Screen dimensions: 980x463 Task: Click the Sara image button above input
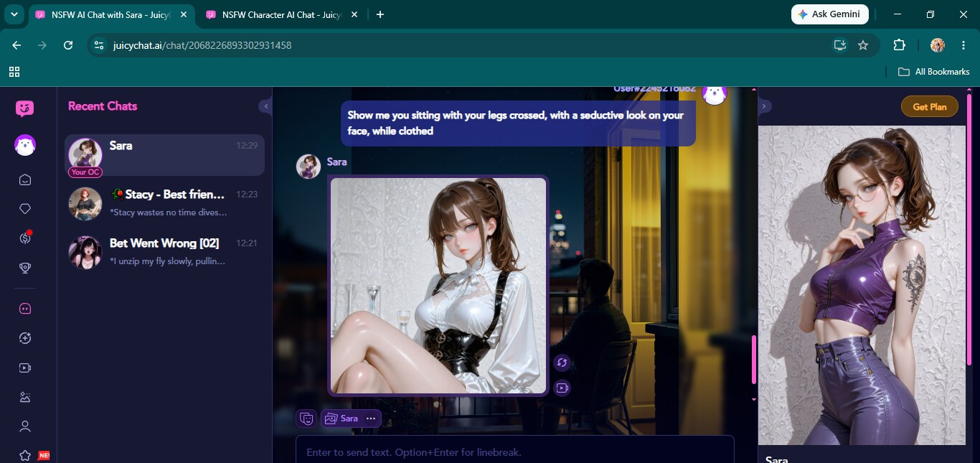pyautogui.click(x=341, y=418)
